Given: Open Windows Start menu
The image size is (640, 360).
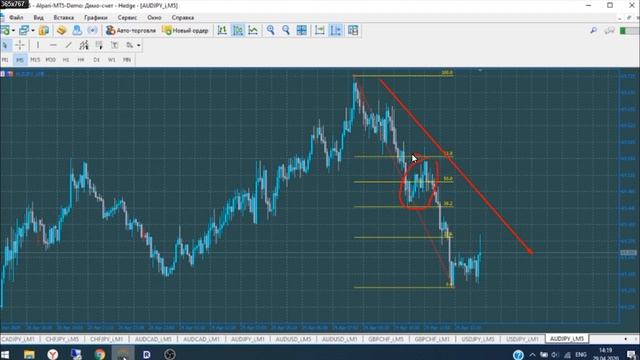Looking at the screenshot, I should (x=5, y=354).
